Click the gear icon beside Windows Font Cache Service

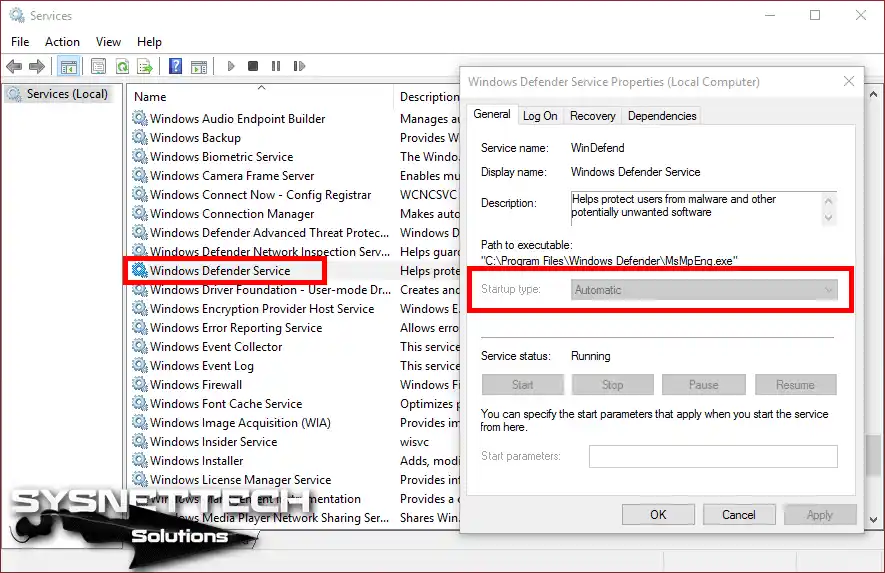pos(139,404)
